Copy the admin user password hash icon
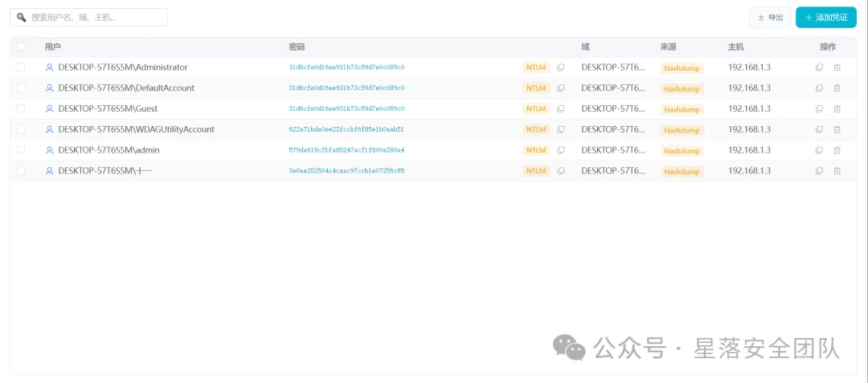This screenshot has height=383, width=868. tap(560, 150)
